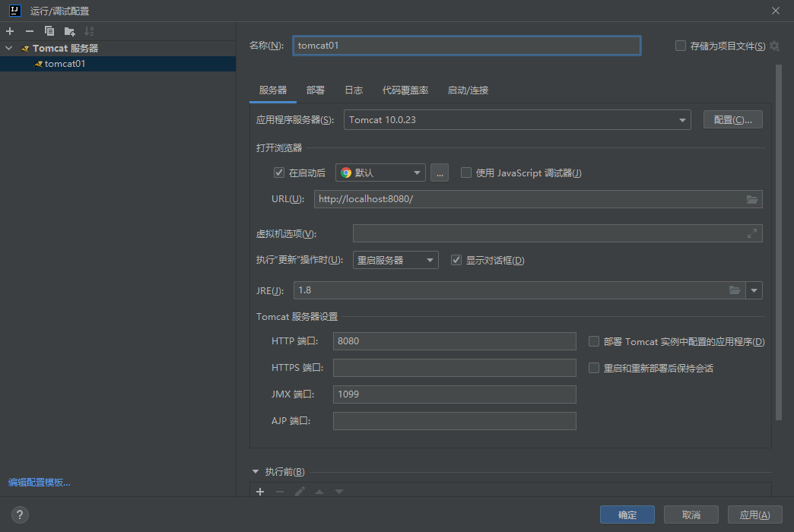The height and width of the screenshot is (532, 794).
Task: Click the URL input field
Action: tap(538, 199)
